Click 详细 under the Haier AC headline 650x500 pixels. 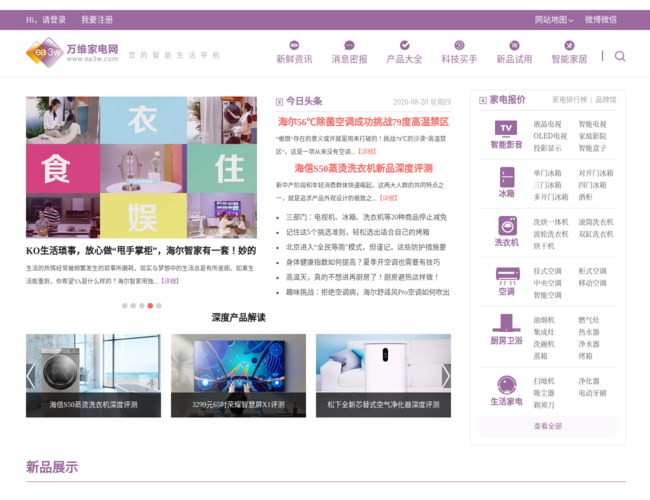coord(367,151)
